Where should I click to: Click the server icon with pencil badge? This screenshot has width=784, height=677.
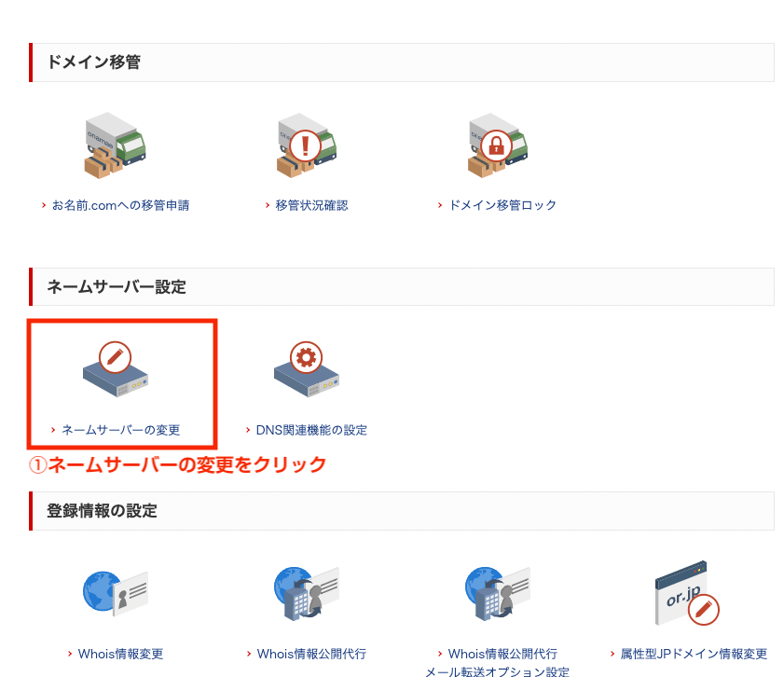pos(116,370)
